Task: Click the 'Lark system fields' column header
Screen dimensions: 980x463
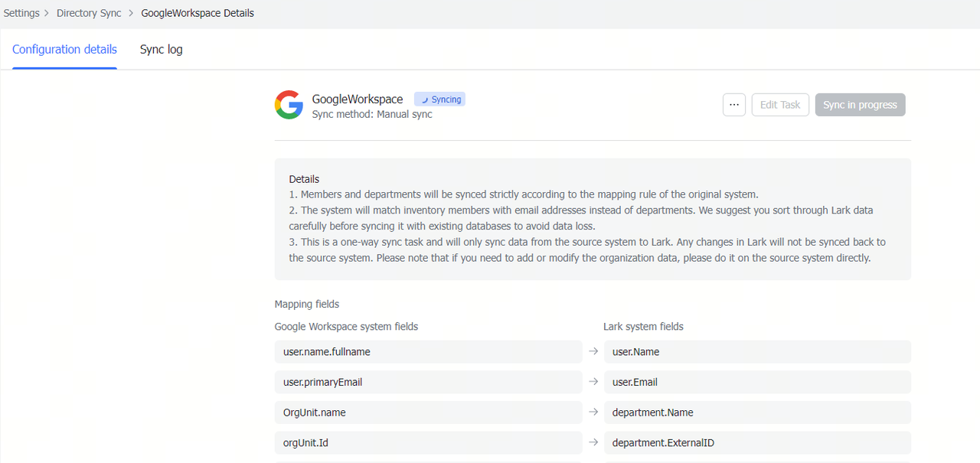Action: coord(644,327)
